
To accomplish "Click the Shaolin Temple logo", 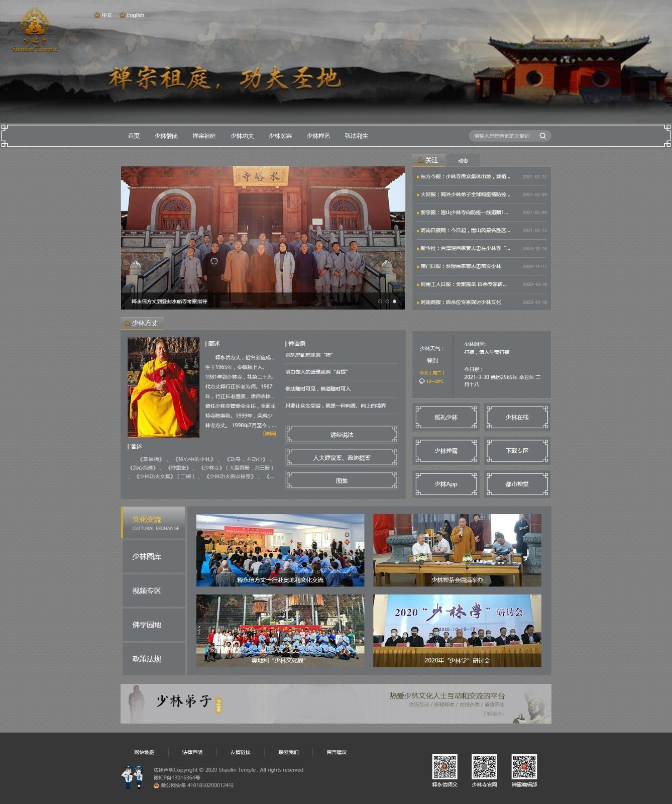I will pos(35,30).
